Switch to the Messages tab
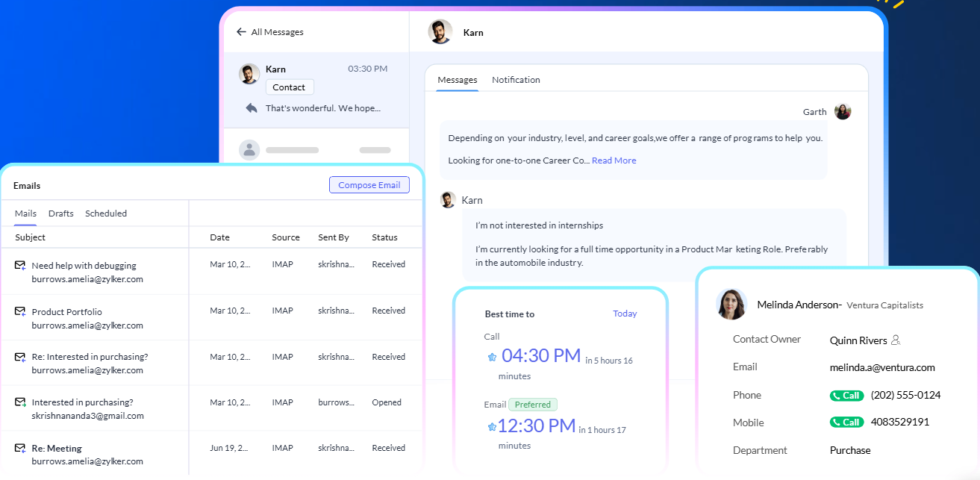The width and height of the screenshot is (980, 480). pyautogui.click(x=458, y=80)
